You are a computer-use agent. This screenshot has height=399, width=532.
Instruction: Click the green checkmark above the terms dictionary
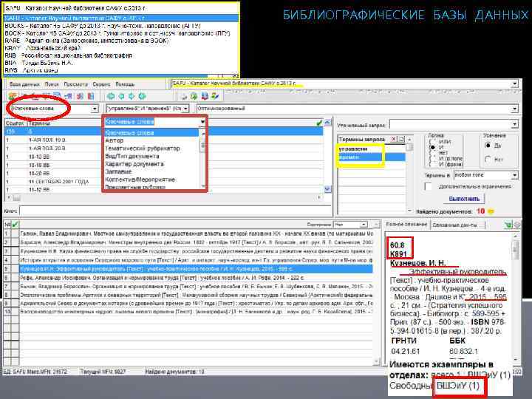(319, 123)
